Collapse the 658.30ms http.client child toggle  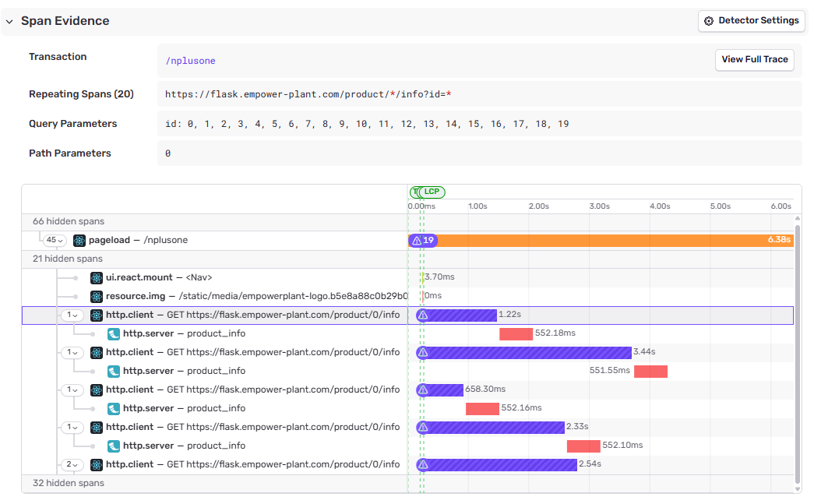click(72, 389)
